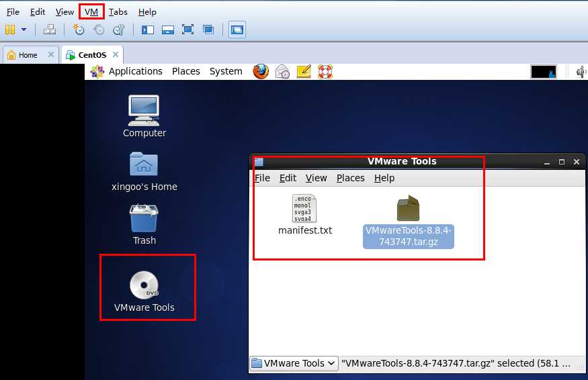
Task: Open the VMware Help menu
Action: pos(147,12)
